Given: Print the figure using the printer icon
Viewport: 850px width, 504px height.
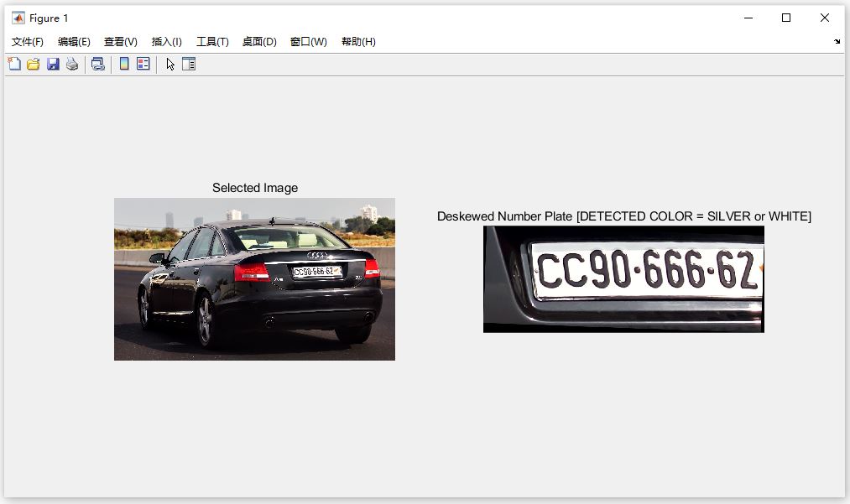Looking at the screenshot, I should [x=72, y=64].
